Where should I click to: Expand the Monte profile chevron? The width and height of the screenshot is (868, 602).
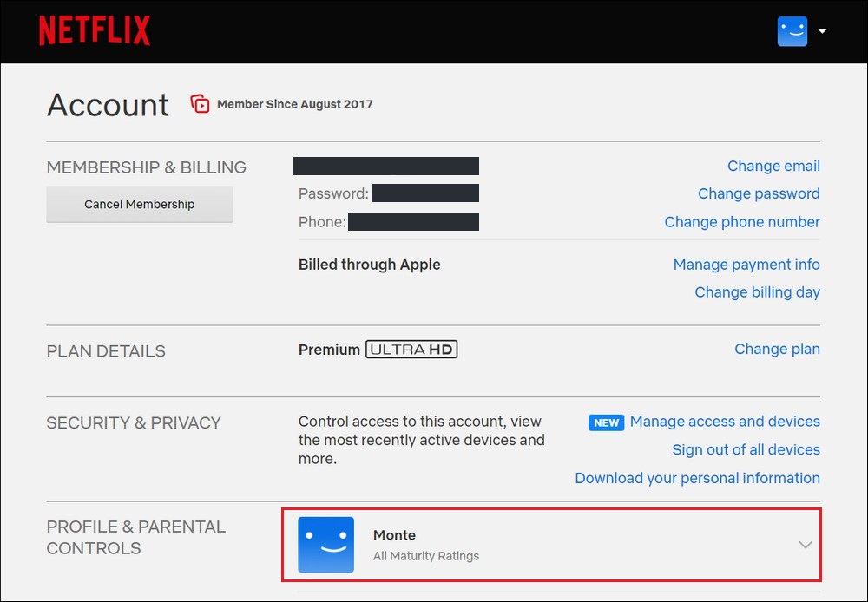click(805, 545)
